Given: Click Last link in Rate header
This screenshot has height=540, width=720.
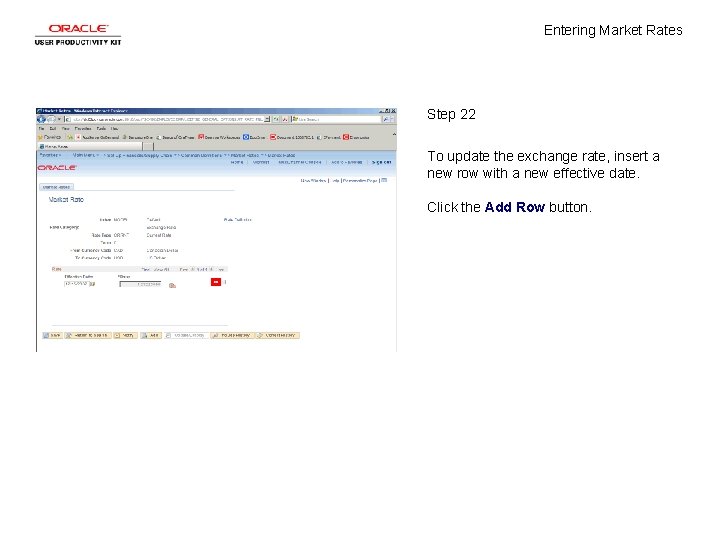Looking at the screenshot, I should (x=221, y=270).
